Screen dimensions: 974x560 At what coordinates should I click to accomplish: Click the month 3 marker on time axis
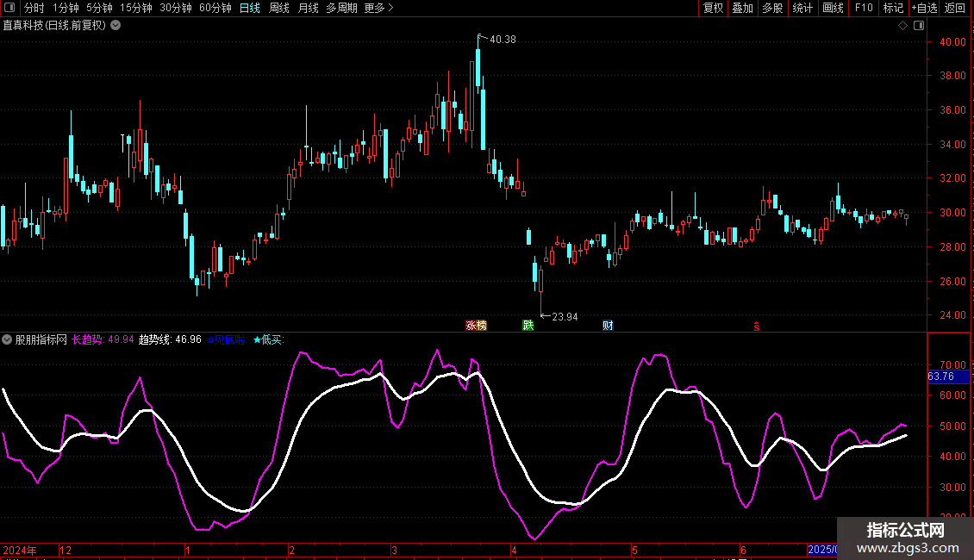[394, 550]
